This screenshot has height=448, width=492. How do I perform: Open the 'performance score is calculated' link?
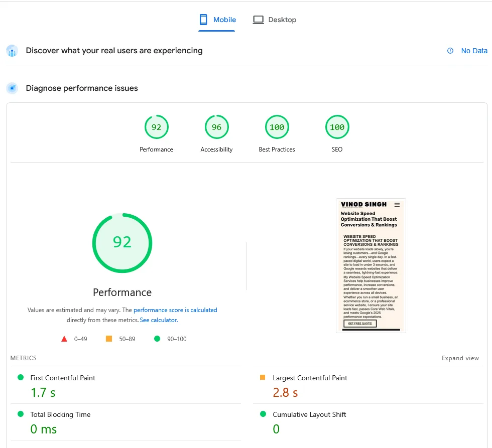coord(175,310)
